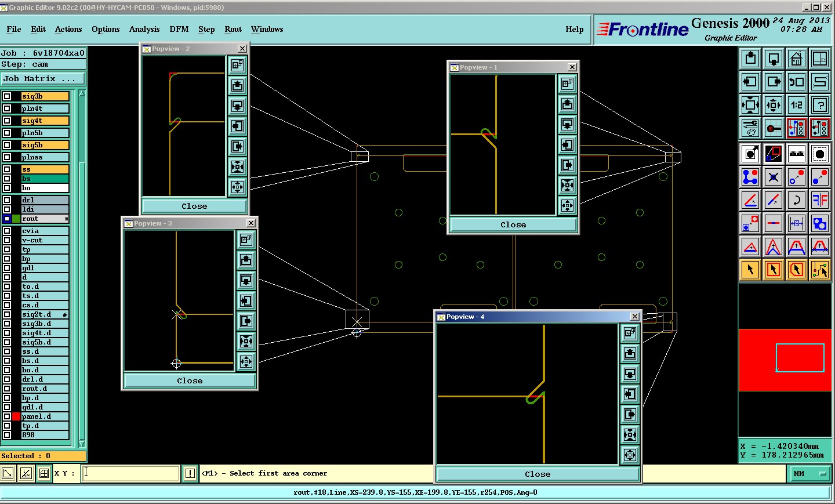The width and height of the screenshot is (835, 504).
Task: Click layer list scrollbar down arrow
Action: 82,444
